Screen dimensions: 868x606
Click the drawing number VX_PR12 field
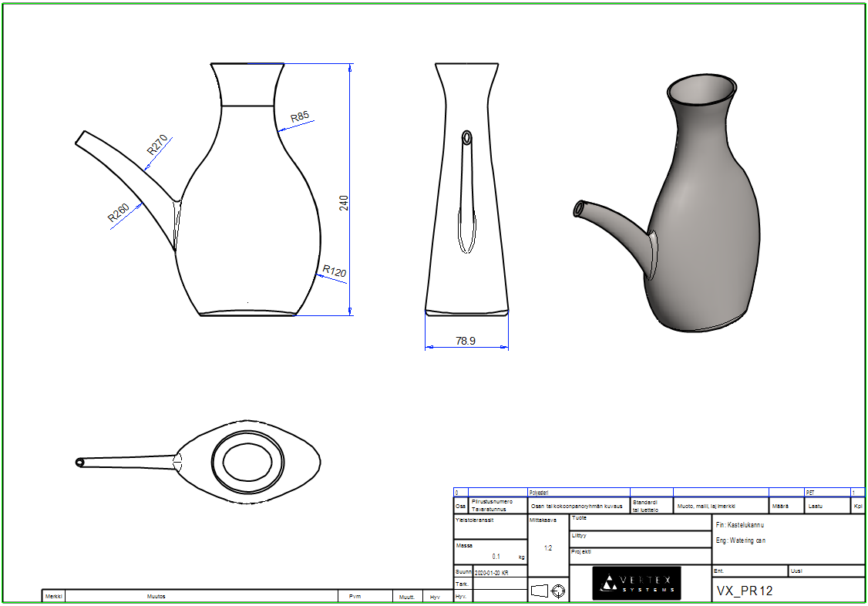(744, 591)
